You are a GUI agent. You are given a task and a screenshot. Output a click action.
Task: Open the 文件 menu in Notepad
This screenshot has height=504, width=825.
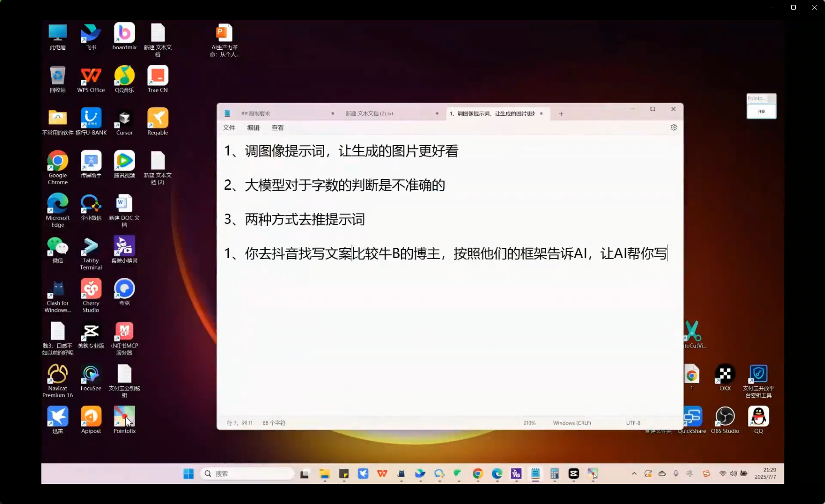click(x=229, y=128)
